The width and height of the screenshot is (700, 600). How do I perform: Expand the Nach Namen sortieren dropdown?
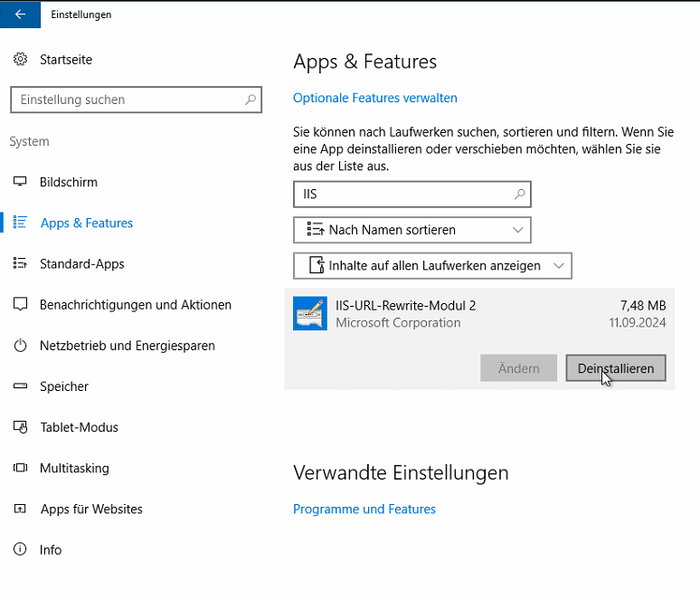tap(412, 230)
